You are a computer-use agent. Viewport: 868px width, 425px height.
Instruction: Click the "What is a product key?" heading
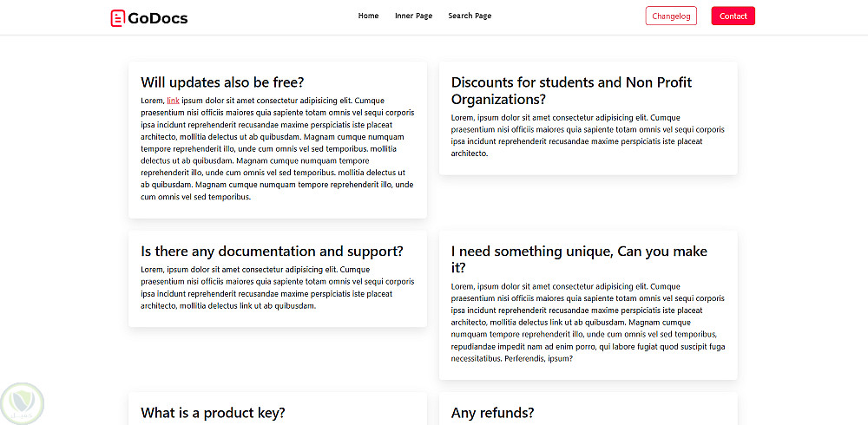[x=213, y=413]
